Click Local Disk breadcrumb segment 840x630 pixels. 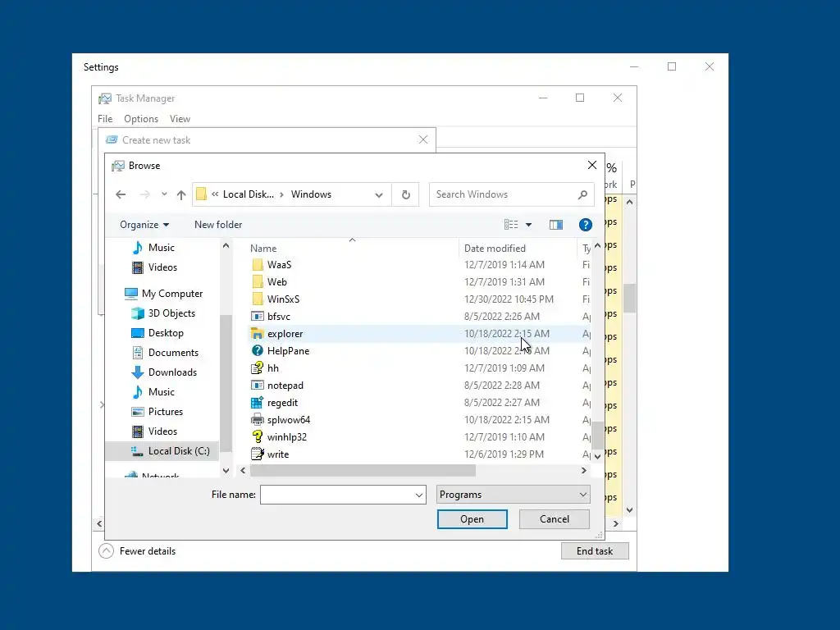248,194
